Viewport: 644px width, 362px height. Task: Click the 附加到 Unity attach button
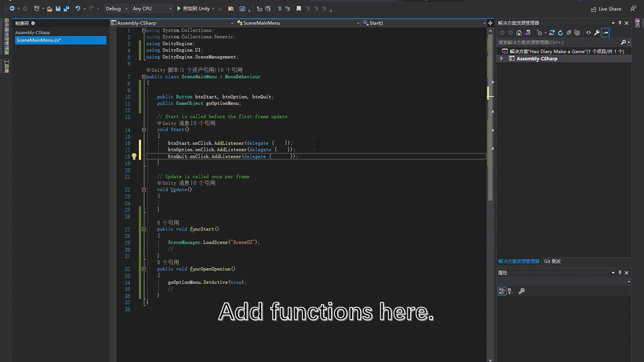tap(194, 9)
